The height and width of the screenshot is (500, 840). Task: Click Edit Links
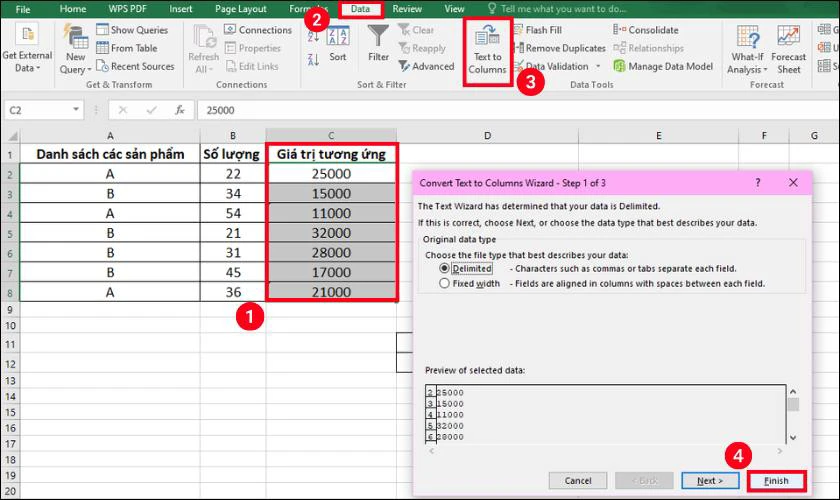(x=252, y=66)
